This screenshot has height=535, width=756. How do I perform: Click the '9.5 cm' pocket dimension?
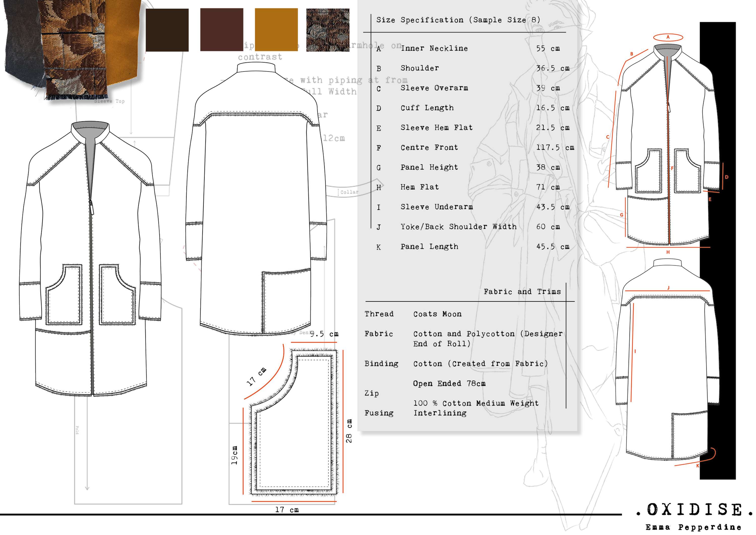click(324, 334)
